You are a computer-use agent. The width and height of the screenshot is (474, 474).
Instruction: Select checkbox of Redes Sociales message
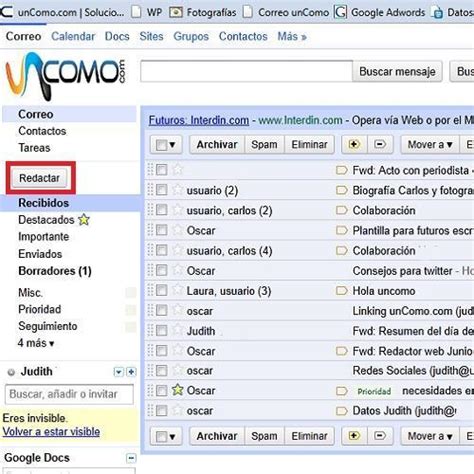[x=162, y=370]
